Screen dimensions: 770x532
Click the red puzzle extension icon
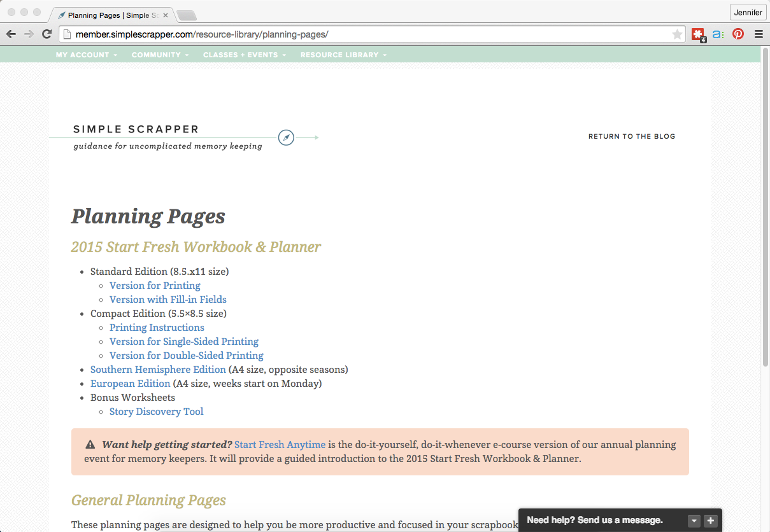click(698, 34)
